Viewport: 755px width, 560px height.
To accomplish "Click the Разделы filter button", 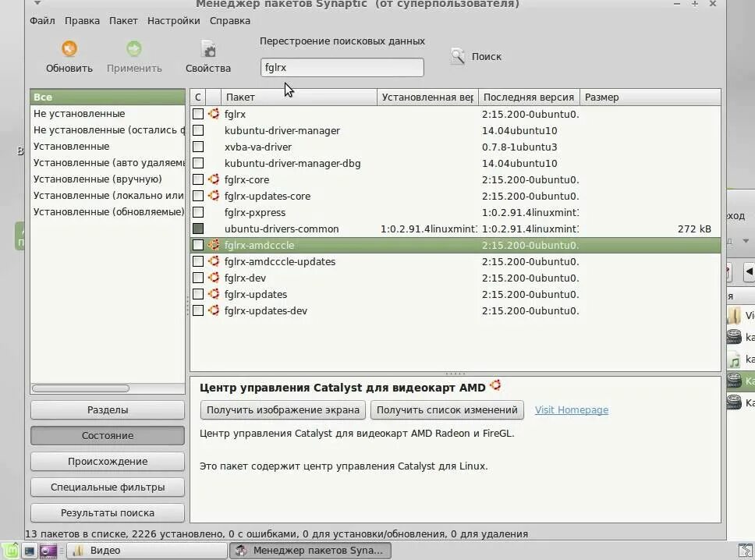I will coord(108,409).
